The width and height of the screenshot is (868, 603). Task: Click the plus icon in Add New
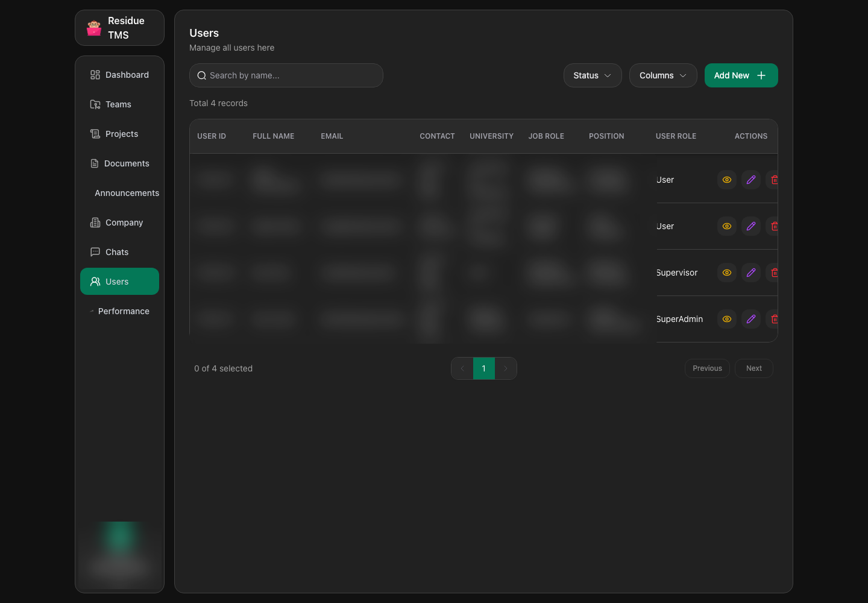(761, 75)
